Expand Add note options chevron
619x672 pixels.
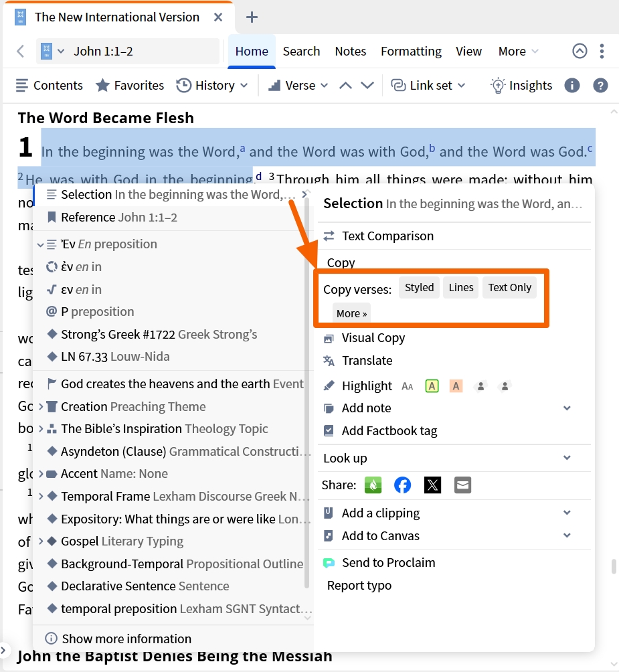click(x=567, y=408)
